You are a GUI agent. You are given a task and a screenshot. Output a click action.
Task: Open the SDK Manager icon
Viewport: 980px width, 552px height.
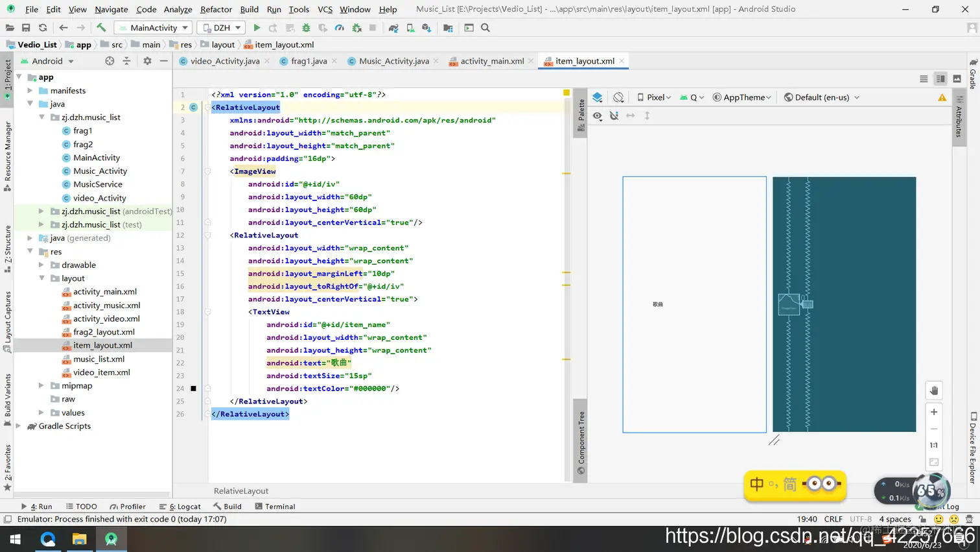click(x=426, y=28)
